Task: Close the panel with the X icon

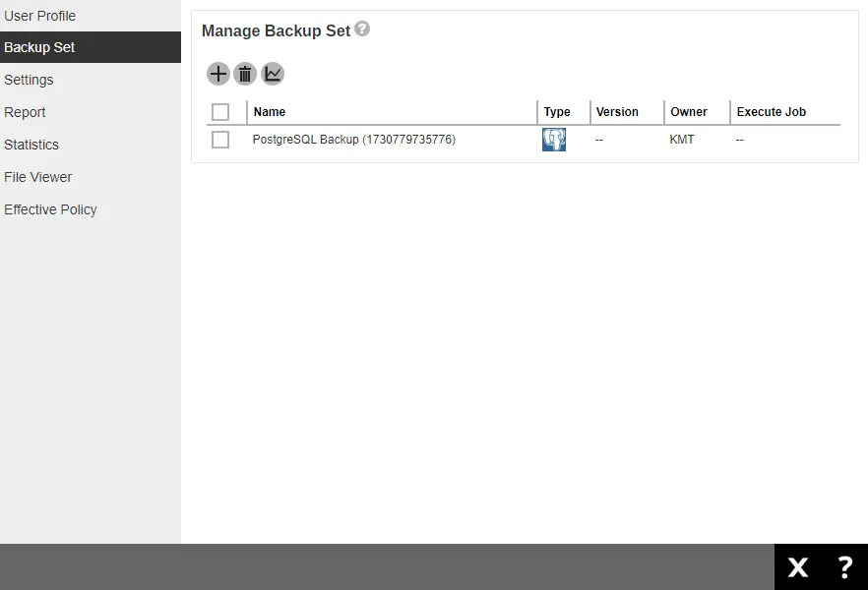Action: point(797,567)
